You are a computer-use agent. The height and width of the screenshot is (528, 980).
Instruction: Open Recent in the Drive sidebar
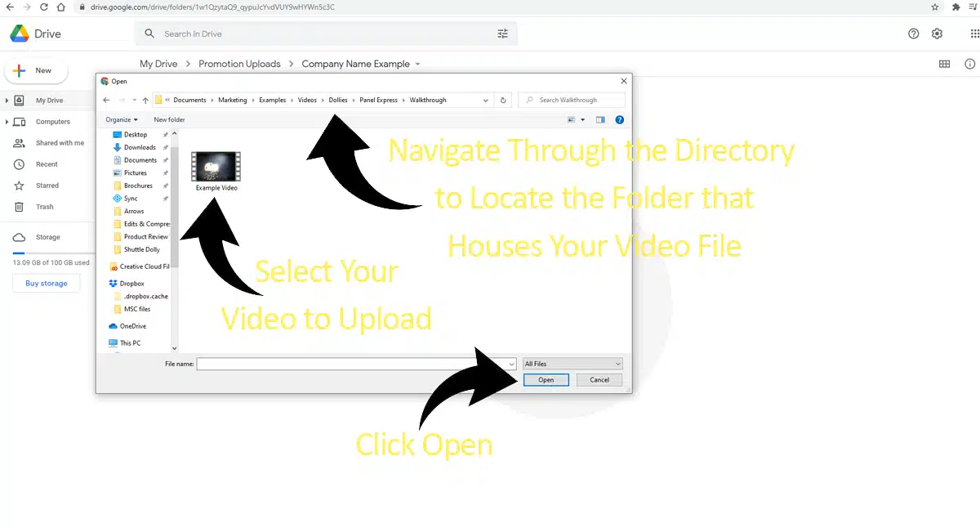47,164
